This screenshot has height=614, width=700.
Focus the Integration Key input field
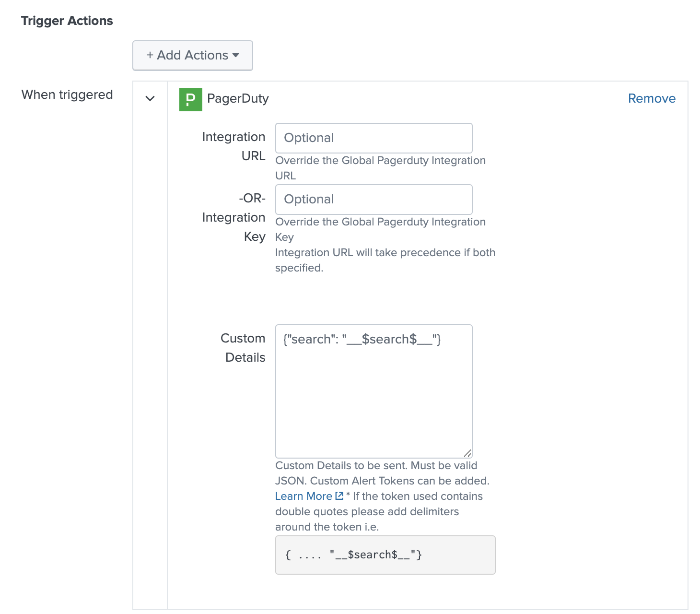click(373, 200)
